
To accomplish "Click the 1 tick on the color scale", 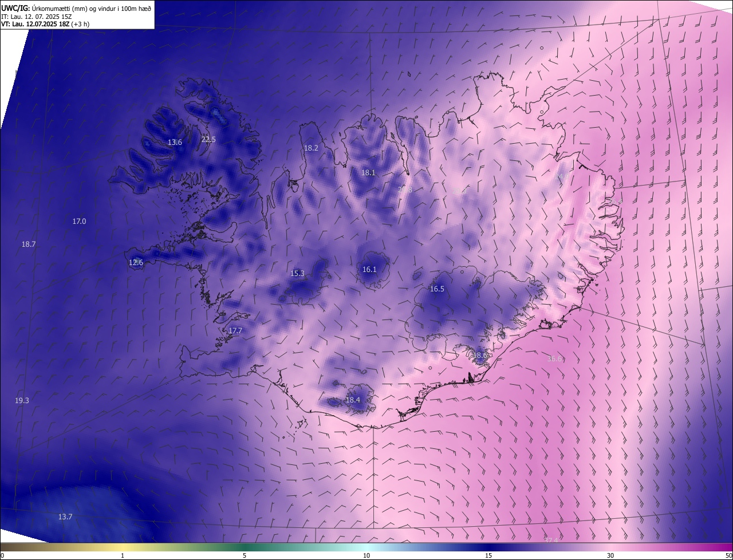I will pos(123,555).
